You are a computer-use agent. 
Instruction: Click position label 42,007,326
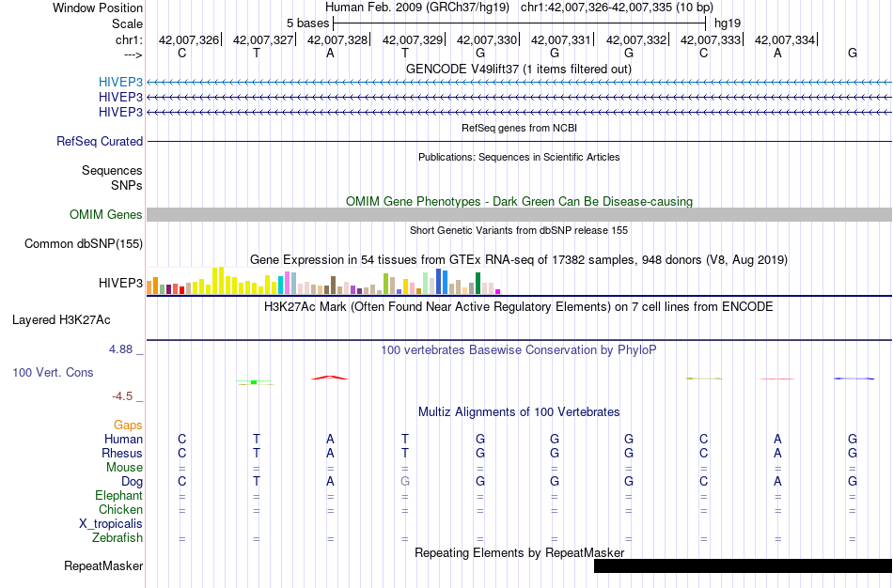[x=189, y=39]
